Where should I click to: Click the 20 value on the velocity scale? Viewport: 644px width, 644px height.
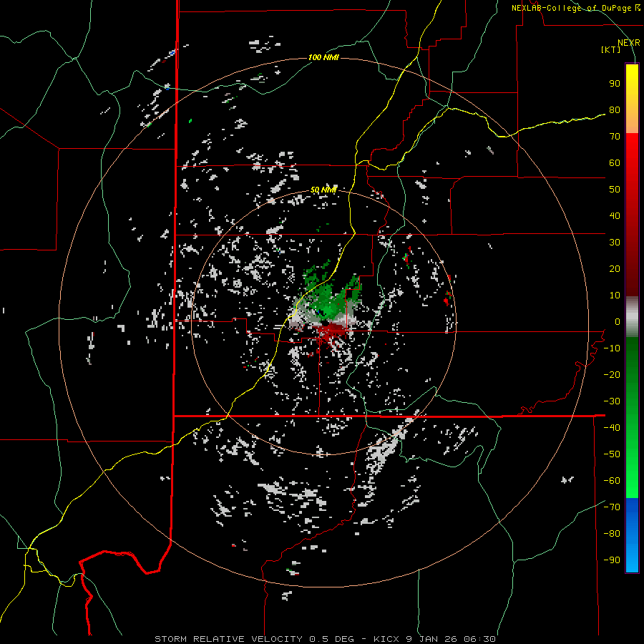pos(615,269)
